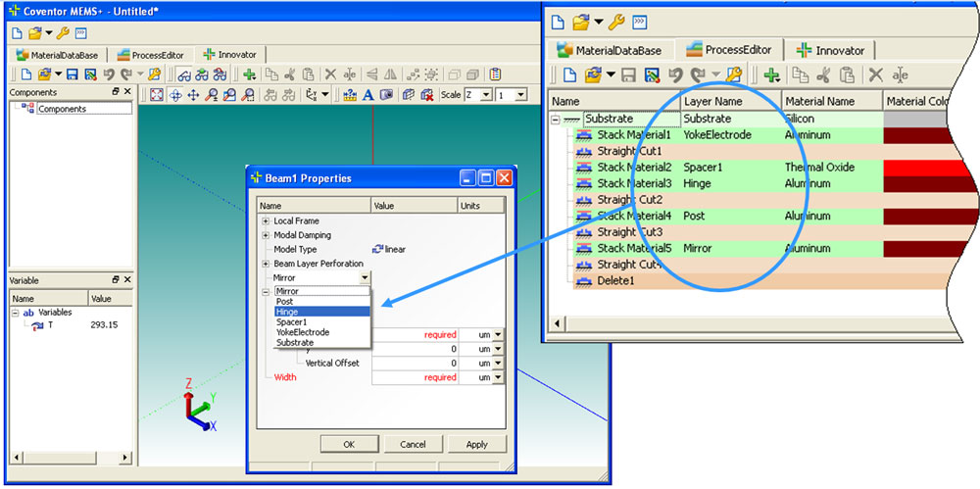
Task: Click Cancel in Beam1 Properties dialog
Action: point(413,444)
